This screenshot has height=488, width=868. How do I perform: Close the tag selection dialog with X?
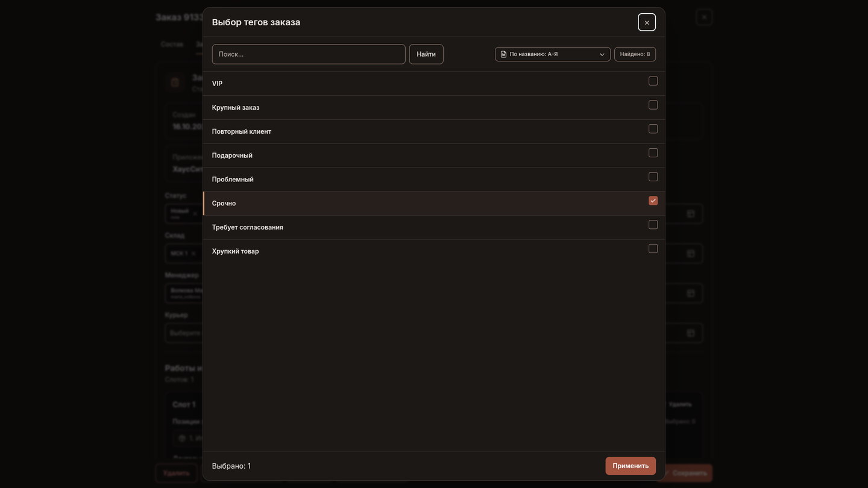coord(647,22)
